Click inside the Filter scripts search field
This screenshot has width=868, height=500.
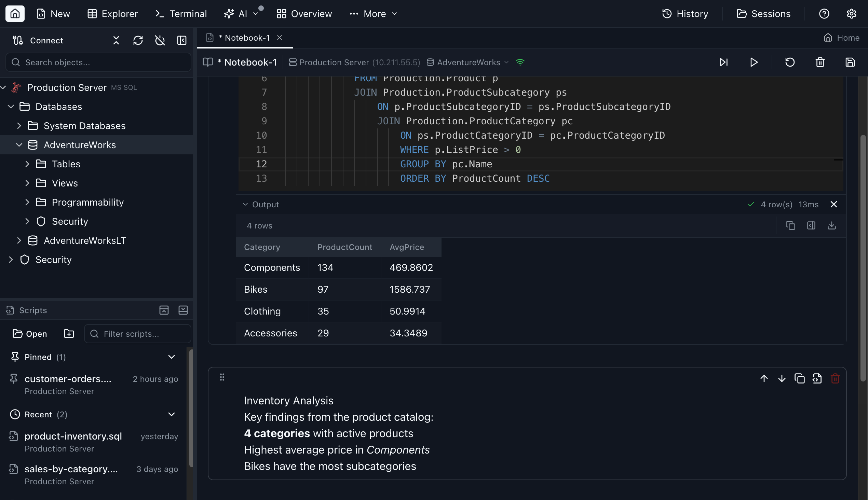(137, 333)
